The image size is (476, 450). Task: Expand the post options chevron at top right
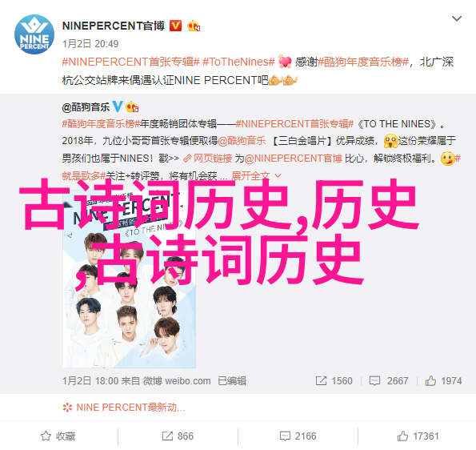click(457, 19)
